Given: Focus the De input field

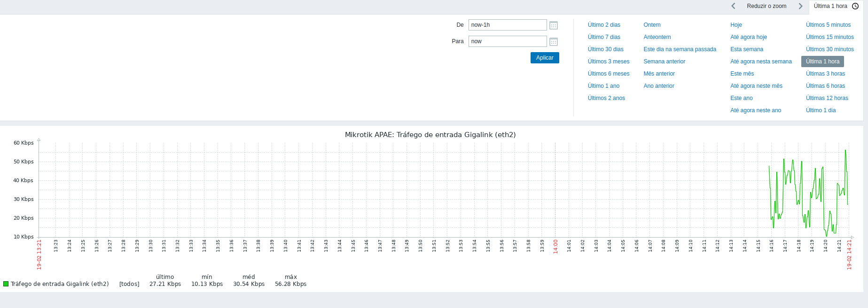Looking at the screenshot, I should (x=508, y=25).
